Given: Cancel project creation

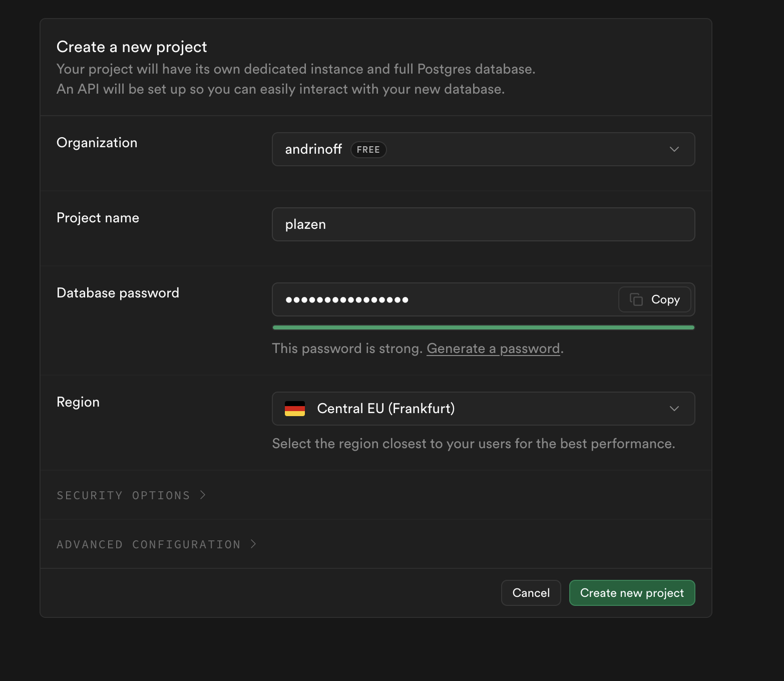Looking at the screenshot, I should (531, 593).
